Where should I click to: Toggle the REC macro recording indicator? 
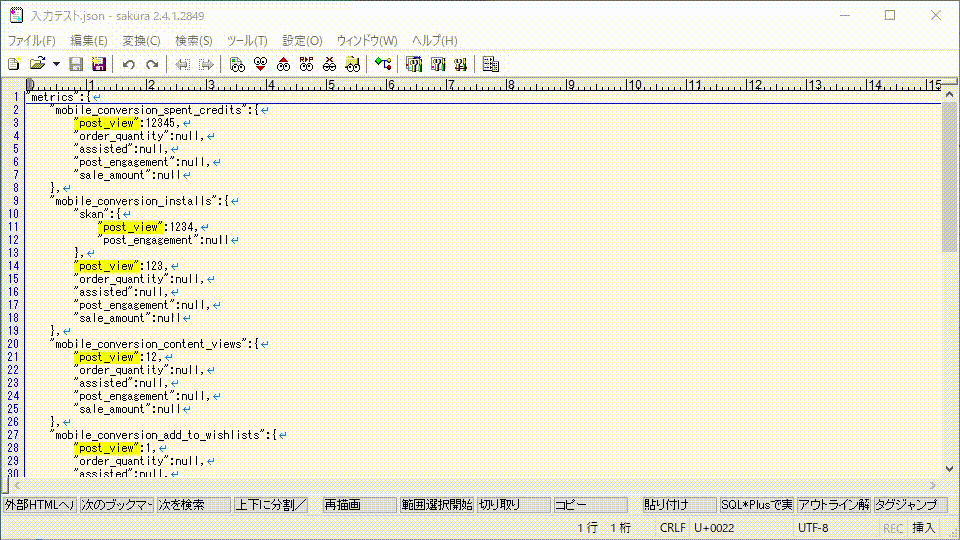pos(892,527)
